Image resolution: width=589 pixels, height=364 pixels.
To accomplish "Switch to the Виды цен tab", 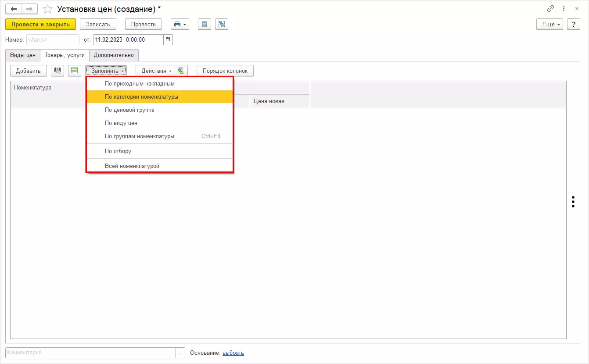I will (x=23, y=55).
